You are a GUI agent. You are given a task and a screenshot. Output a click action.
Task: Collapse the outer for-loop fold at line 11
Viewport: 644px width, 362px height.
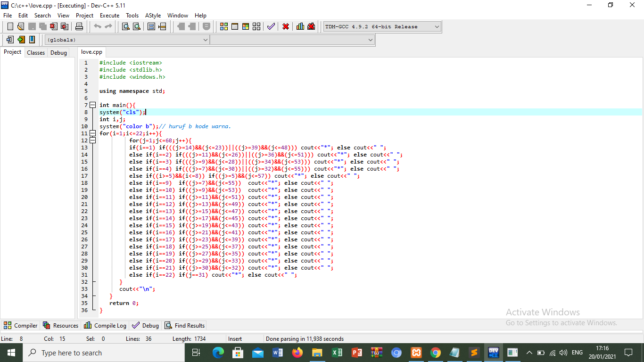(x=92, y=133)
